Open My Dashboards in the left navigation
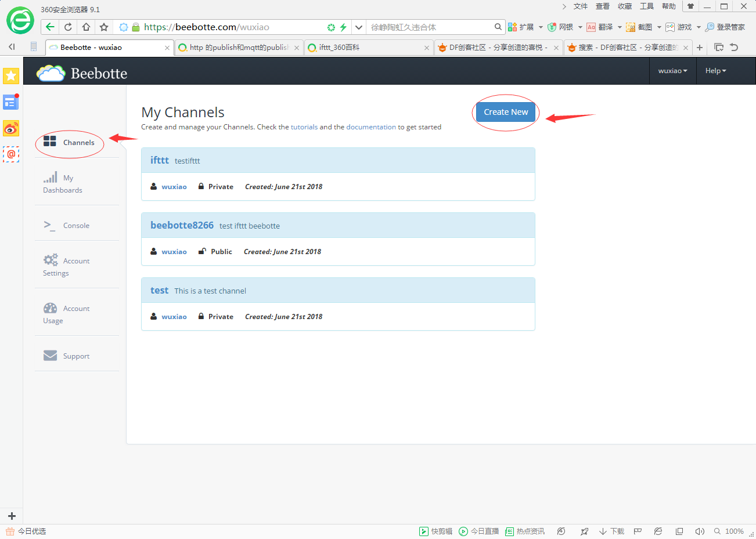 coord(62,184)
